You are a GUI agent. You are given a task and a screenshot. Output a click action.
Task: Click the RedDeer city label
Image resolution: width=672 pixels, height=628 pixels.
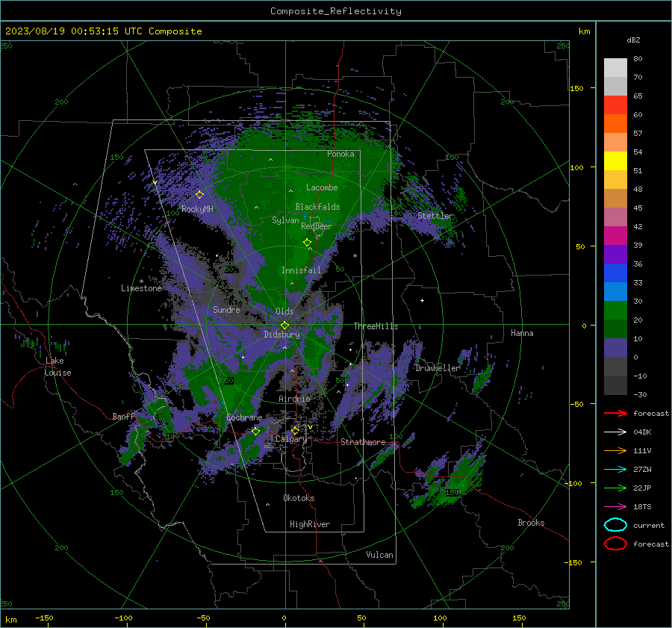[317, 226]
